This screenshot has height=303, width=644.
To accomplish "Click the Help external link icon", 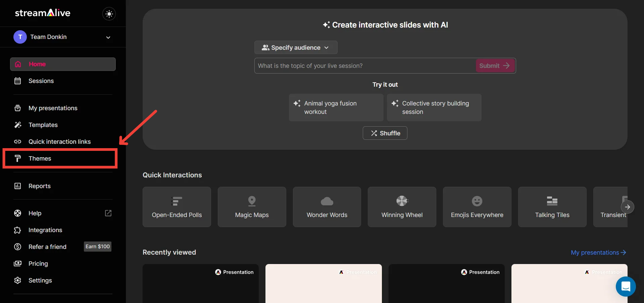I will coord(108,213).
